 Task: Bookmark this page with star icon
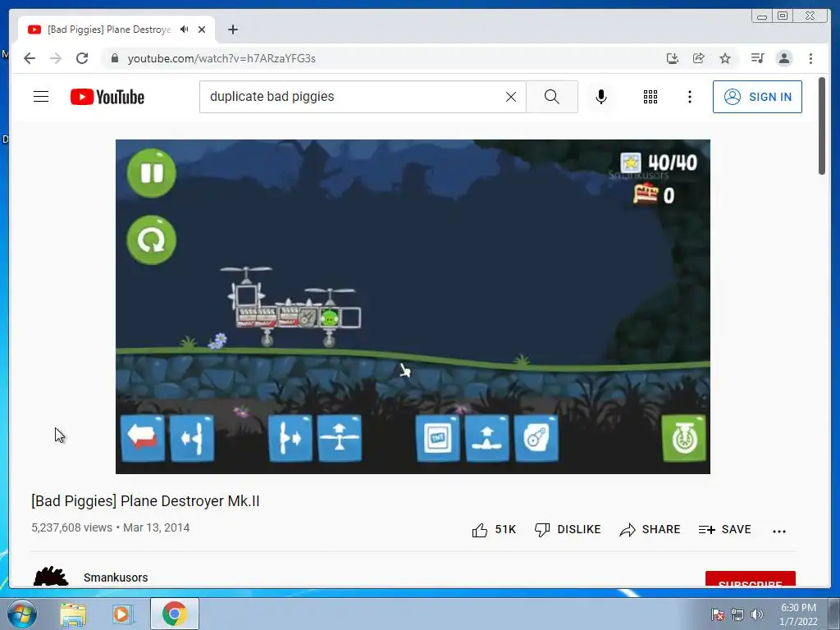click(725, 58)
